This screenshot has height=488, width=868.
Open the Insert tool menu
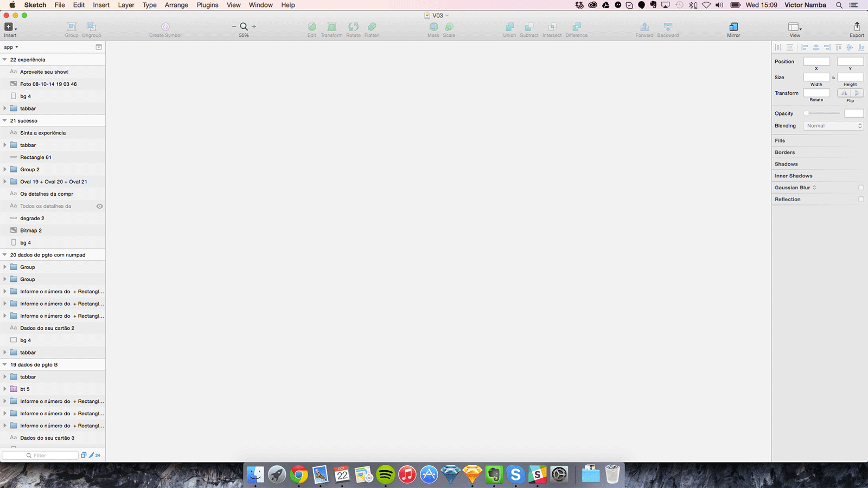10,27
